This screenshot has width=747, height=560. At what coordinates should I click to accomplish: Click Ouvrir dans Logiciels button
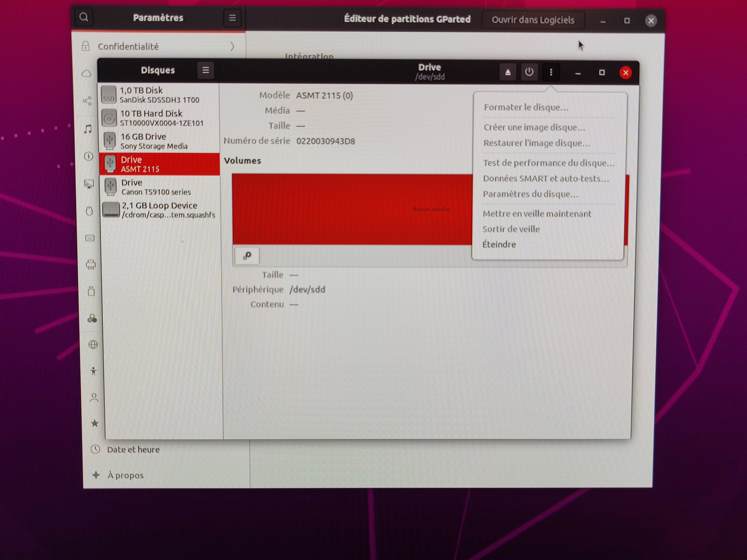[x=533, y=20]
